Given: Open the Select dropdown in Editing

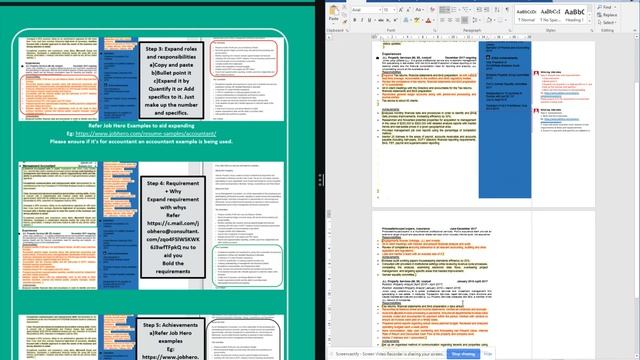Looking at the screenshot, I should [x=607, y=22].
